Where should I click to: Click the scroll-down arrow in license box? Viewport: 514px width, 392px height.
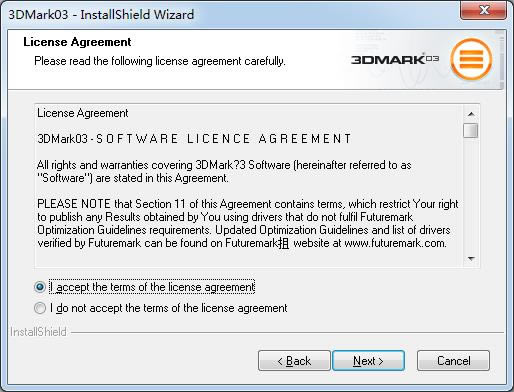pyautogui.click(x=471, y=259)
